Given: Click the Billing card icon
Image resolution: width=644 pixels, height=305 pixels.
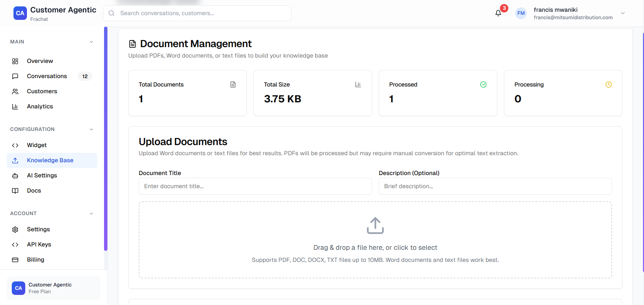Looking at the screenshot, I should coord(15,260).
